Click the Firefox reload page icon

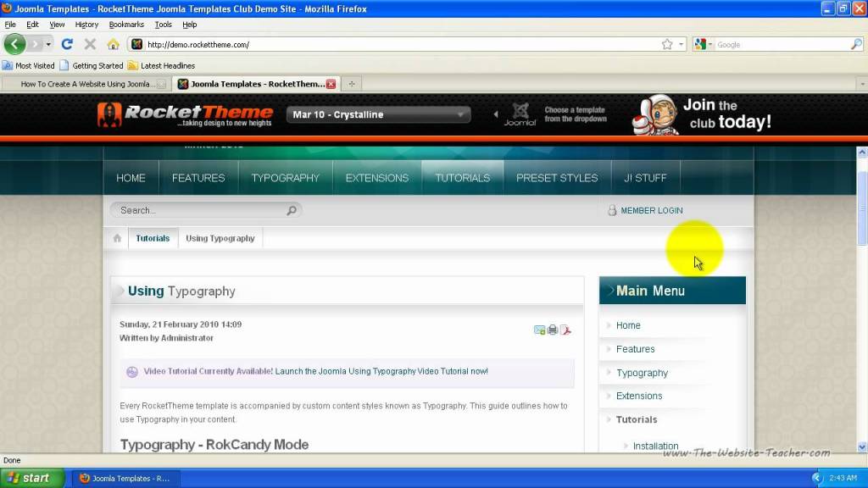coord(67,44)
